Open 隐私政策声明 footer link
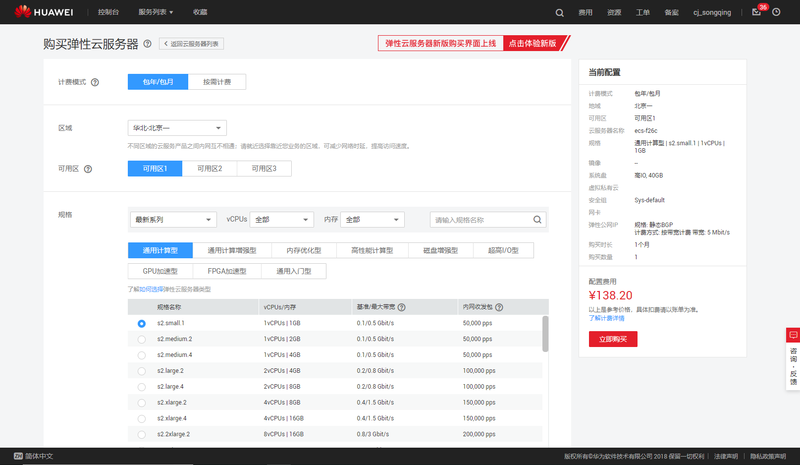Viewport: 800px width, 465px height. click(768, 456)
